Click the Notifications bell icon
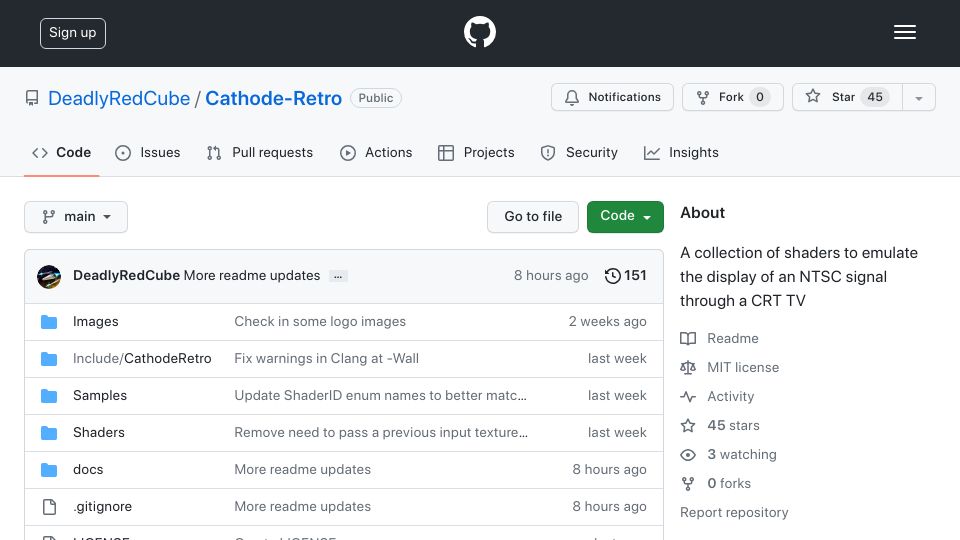 coord(572,97)
